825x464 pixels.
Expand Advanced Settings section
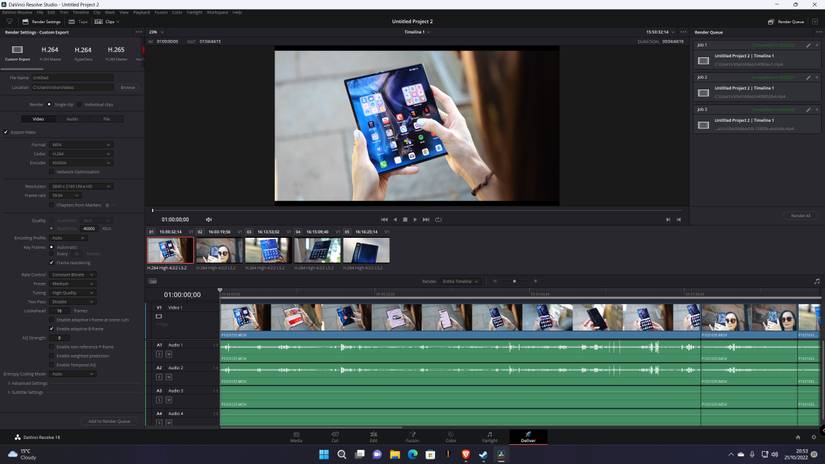tap(28, 384)
